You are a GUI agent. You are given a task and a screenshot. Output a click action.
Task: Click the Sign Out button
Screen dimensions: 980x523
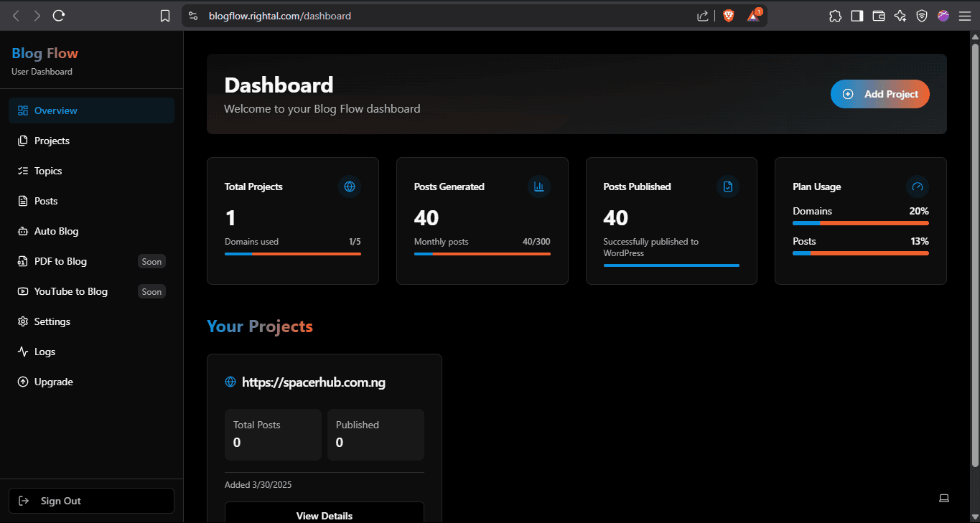(91, 501)
